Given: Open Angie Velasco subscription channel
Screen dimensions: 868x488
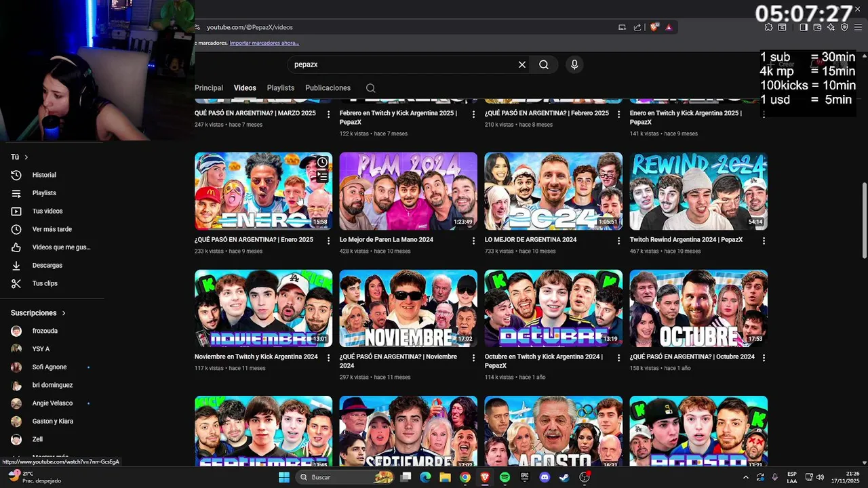Looking at the screenshot, I should pos(52,403).
